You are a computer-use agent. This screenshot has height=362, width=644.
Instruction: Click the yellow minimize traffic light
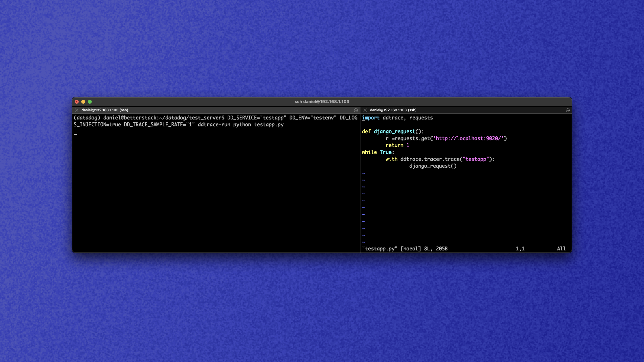[x=83, y=102]
